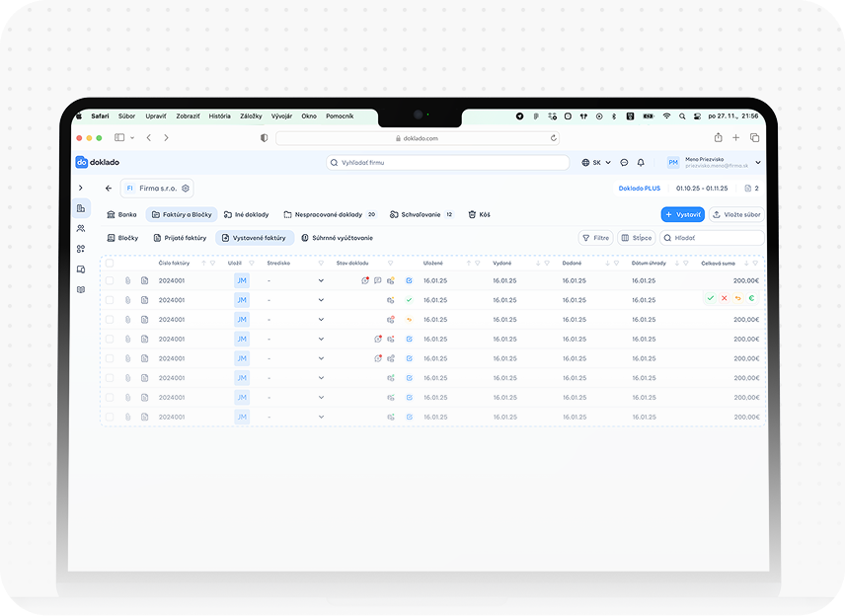Switch to the Prijaté faktúry tab
845x616 pixels.
click(180, 238)
